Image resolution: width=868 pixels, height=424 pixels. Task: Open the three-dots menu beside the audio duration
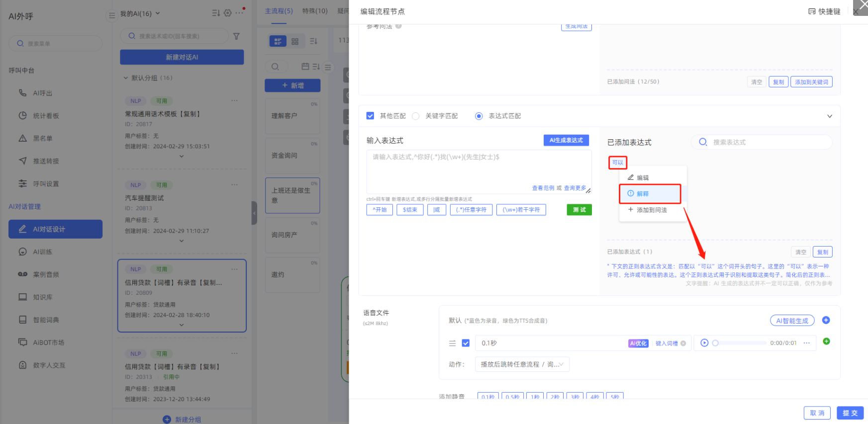pyautogui.click(x=806, y=343)
